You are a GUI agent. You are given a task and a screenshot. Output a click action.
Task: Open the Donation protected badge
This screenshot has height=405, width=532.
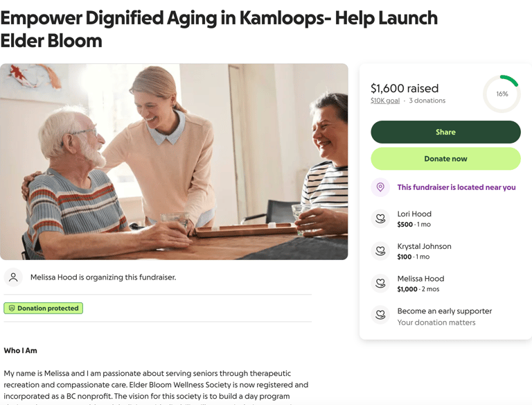click(44, 308)
